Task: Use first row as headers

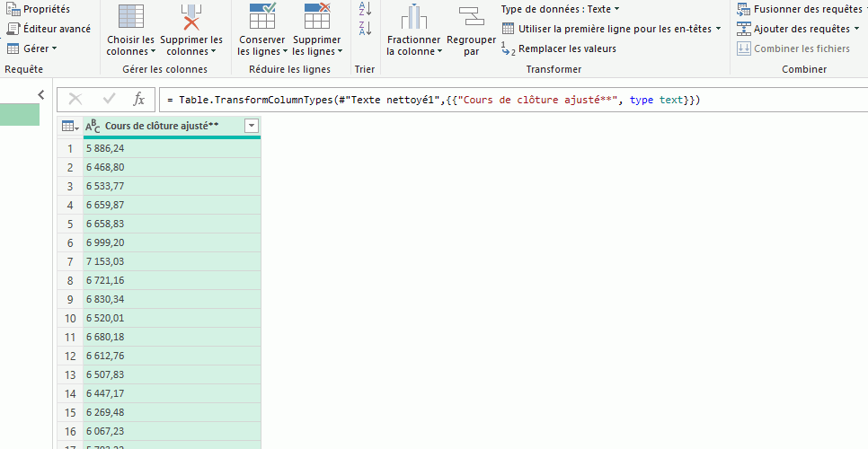Action: click(x=611, y=29)
